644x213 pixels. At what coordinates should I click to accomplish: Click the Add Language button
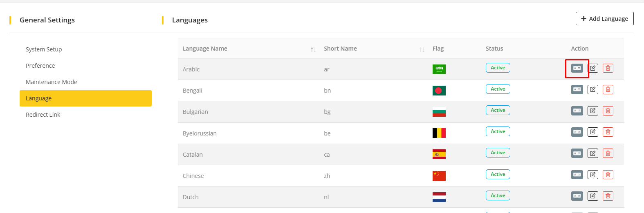point(604,19)
